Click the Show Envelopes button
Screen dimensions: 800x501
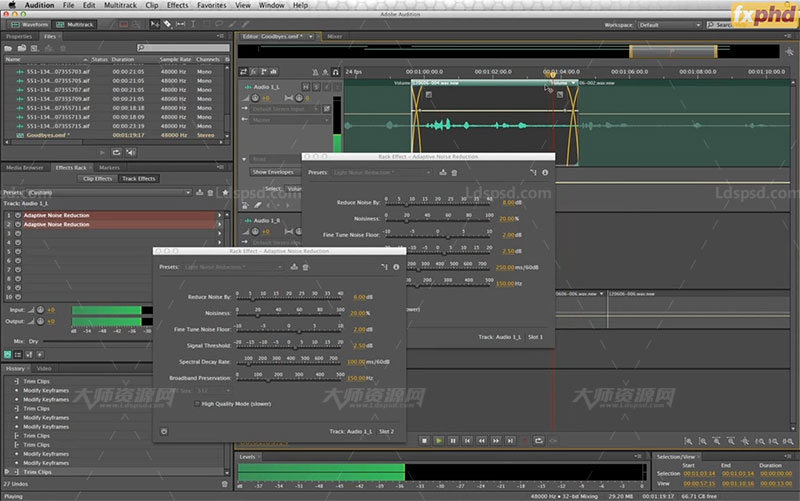(x=273, y=172)
